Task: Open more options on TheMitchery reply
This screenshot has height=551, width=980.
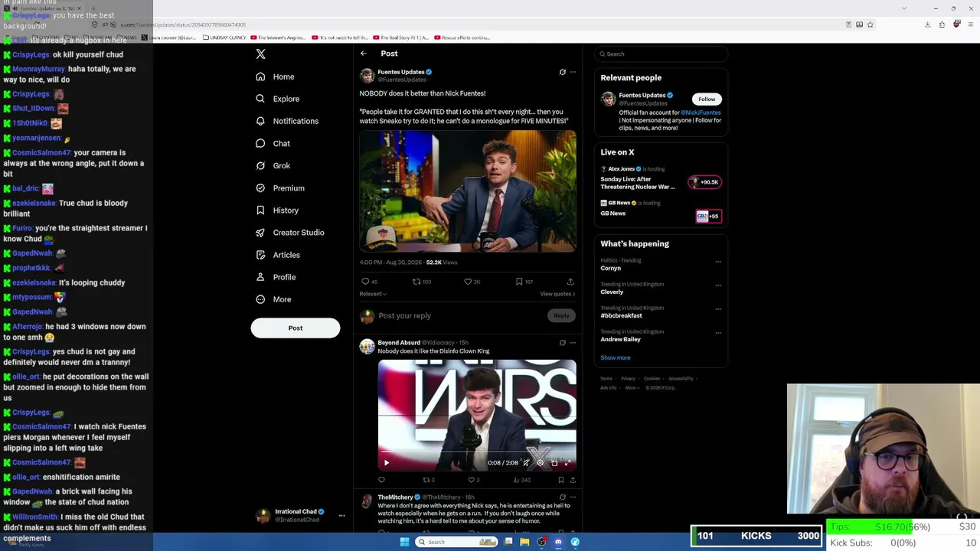Action: (573, 497)
